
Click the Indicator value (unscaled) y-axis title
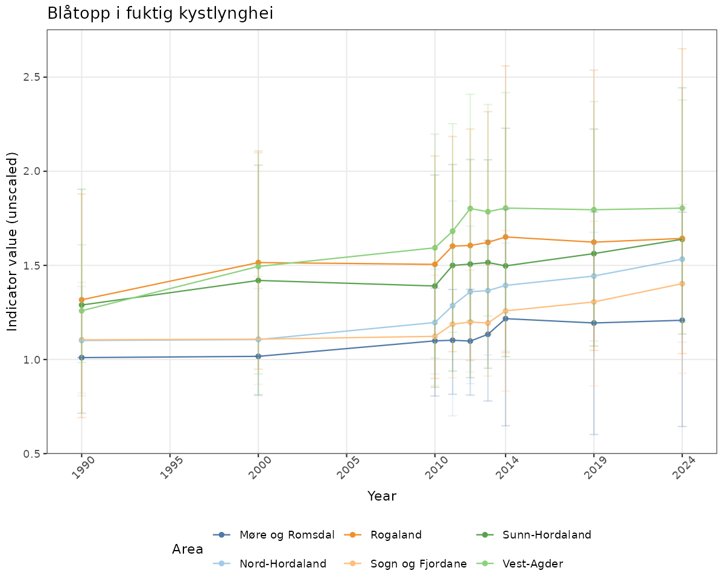click(13, 241)
